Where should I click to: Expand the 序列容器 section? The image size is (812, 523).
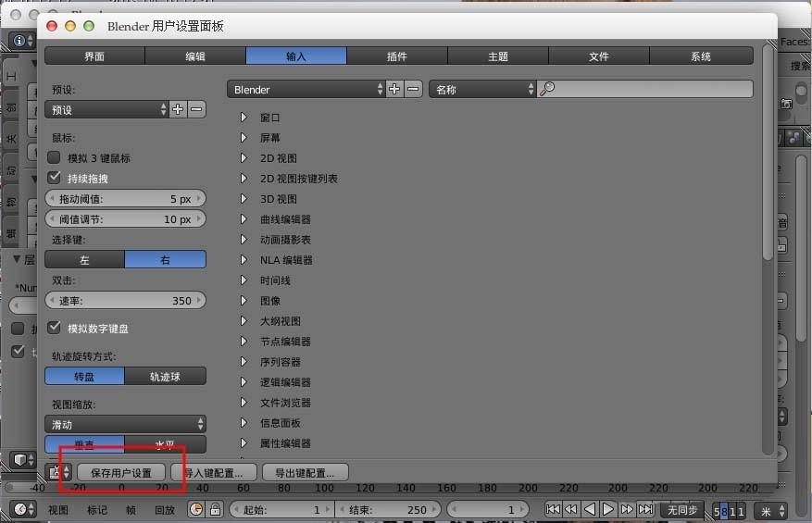tap(244, 361)
